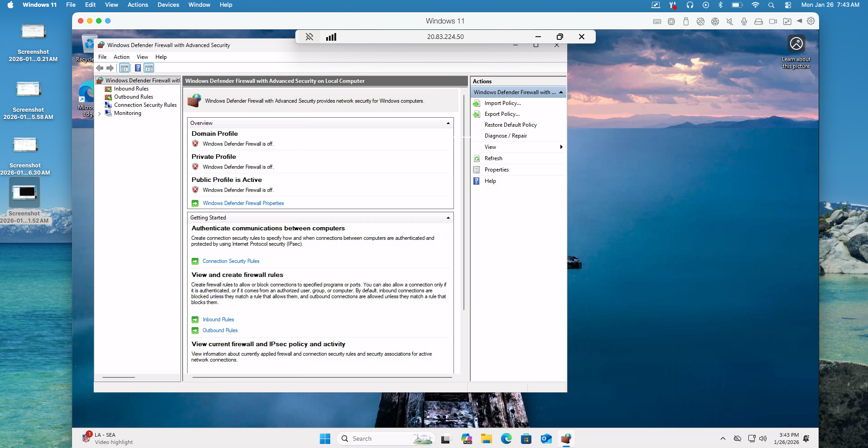Click Refresh in the Actions pane
Screen dimensions: 868x448
(x=493, y=158)
